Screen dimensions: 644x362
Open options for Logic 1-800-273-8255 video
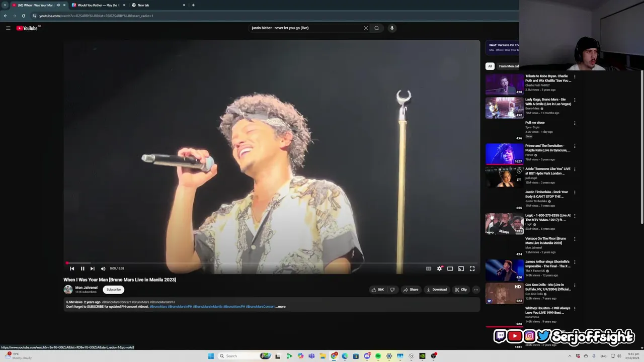[575, 216]
